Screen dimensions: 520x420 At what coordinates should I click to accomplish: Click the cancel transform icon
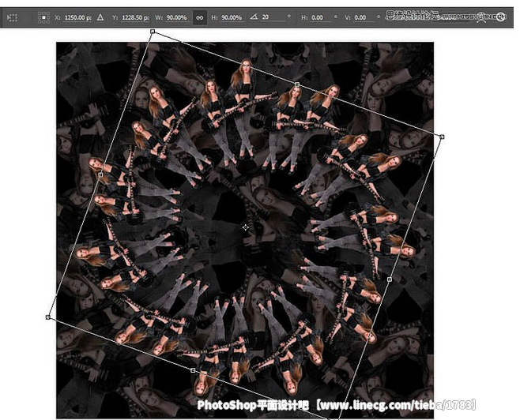(501, 17)
